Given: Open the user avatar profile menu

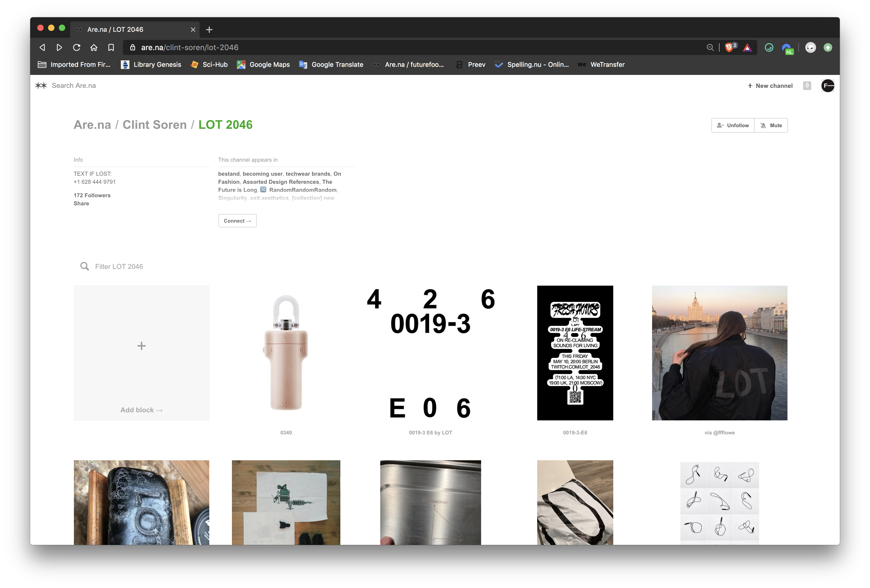Looking at the screenshot, I should (827, 86).
